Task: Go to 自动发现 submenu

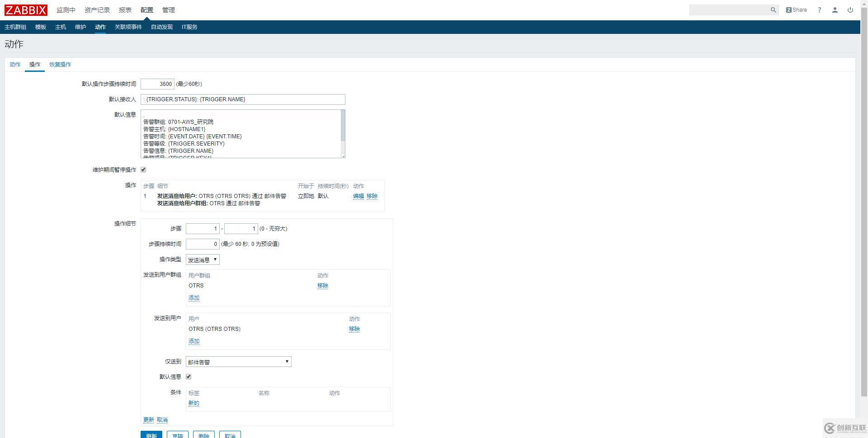Action: pyautogui.click(x=162, y=27)
